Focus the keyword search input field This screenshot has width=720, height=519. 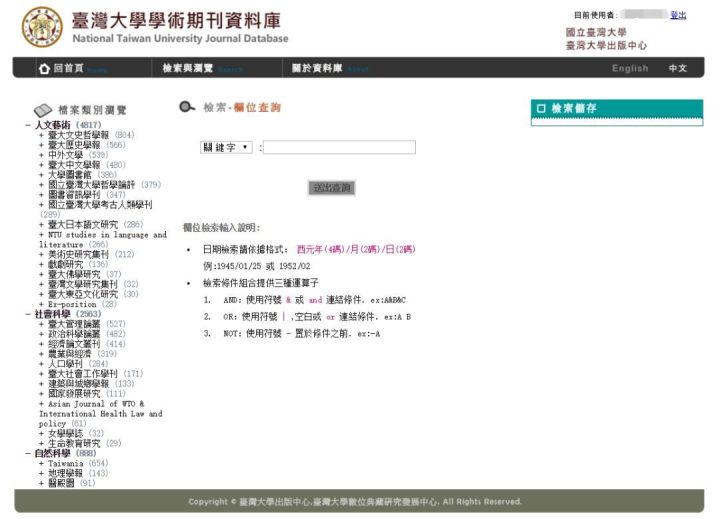pyautogui.click(x=339, y=147)
